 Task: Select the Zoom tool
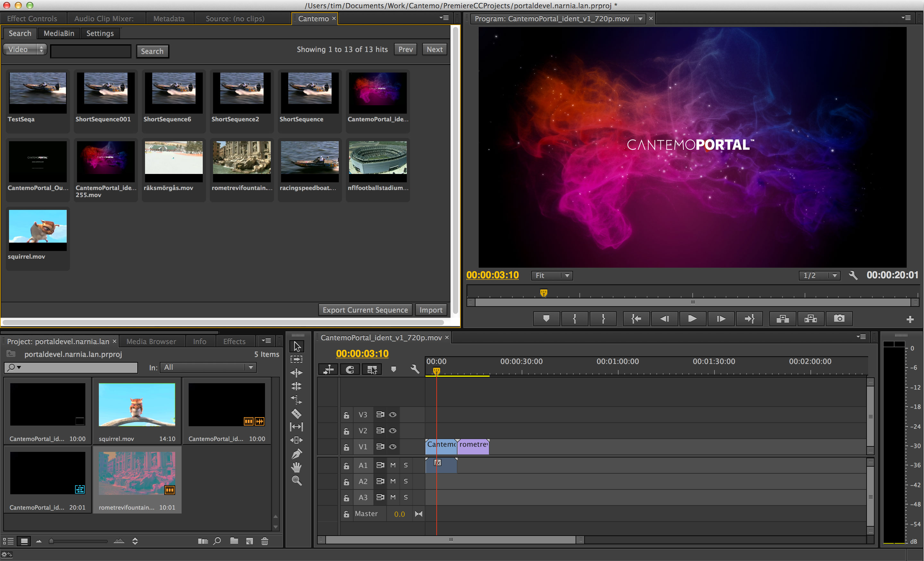[x=296, y=481]
